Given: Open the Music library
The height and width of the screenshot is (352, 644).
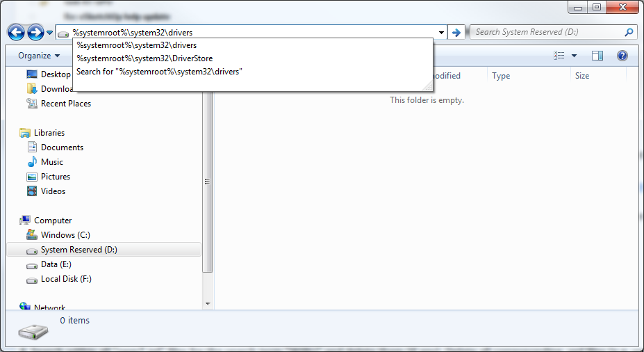Looking at the screenshot, I should click(51, 162).
